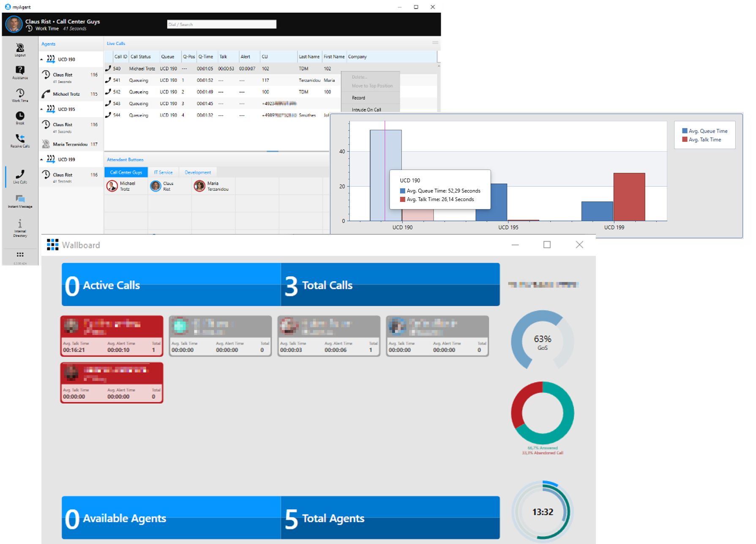
Task: Click the Wallboard grid logo icon
Action: 52,245
